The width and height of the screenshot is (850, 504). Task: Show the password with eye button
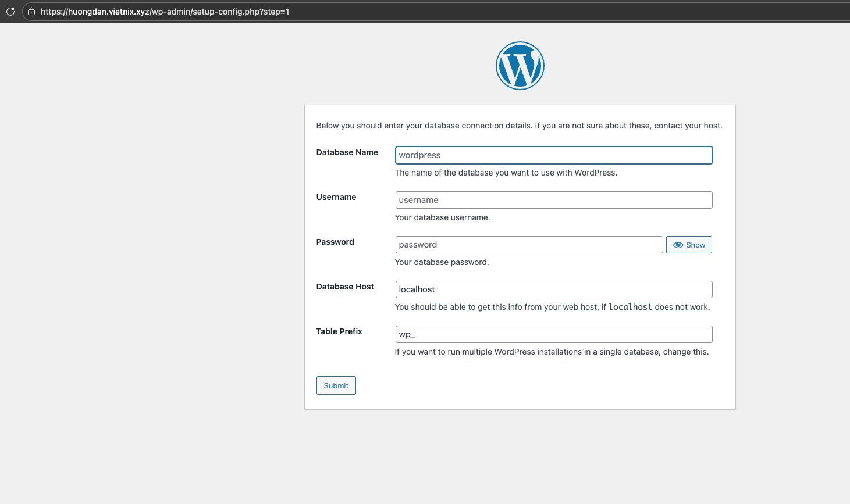(689, 245)
